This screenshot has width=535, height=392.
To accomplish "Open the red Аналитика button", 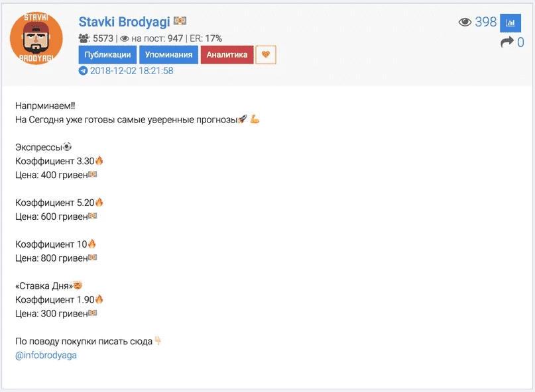I will [227, 54].
